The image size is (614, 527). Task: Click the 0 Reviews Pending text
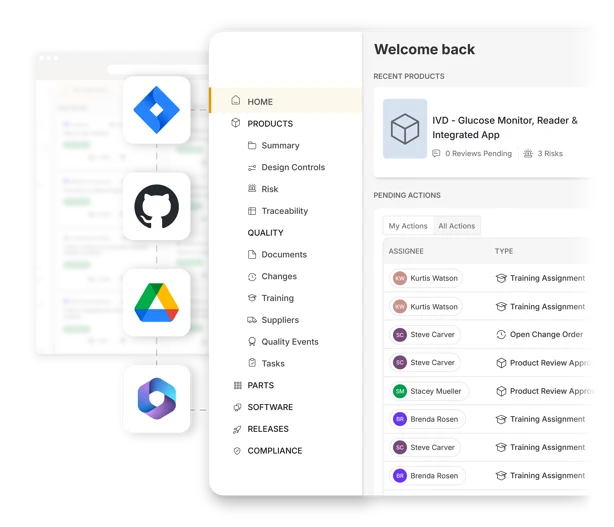[x=478, y=153]
